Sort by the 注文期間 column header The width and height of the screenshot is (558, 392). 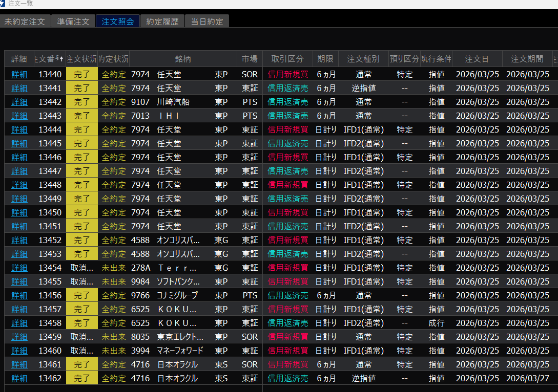(x=527, y=59)
